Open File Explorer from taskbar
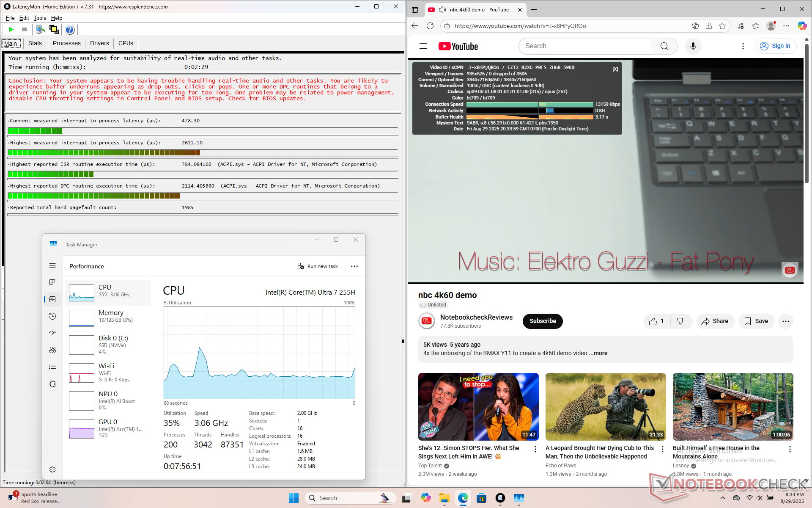The height and width of the screenshot is (508, 812). [444, 498]
